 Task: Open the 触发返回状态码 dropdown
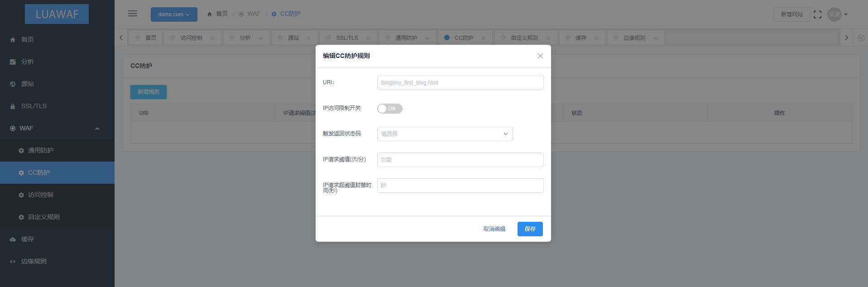pos(445,134)
